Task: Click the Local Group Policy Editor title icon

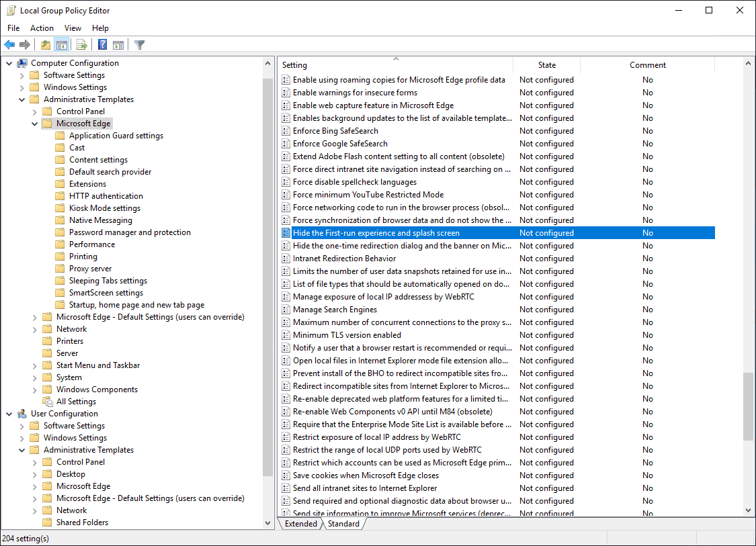Action: (11, 10)
